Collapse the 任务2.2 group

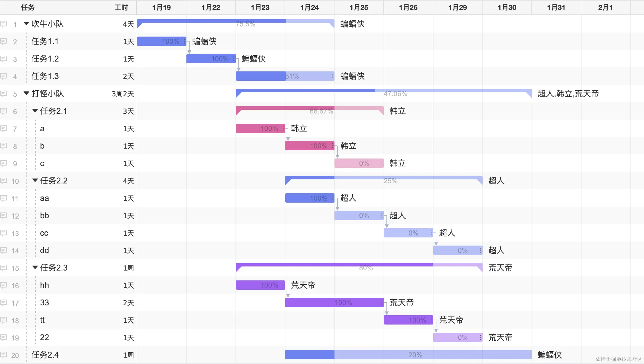point(35,180)
